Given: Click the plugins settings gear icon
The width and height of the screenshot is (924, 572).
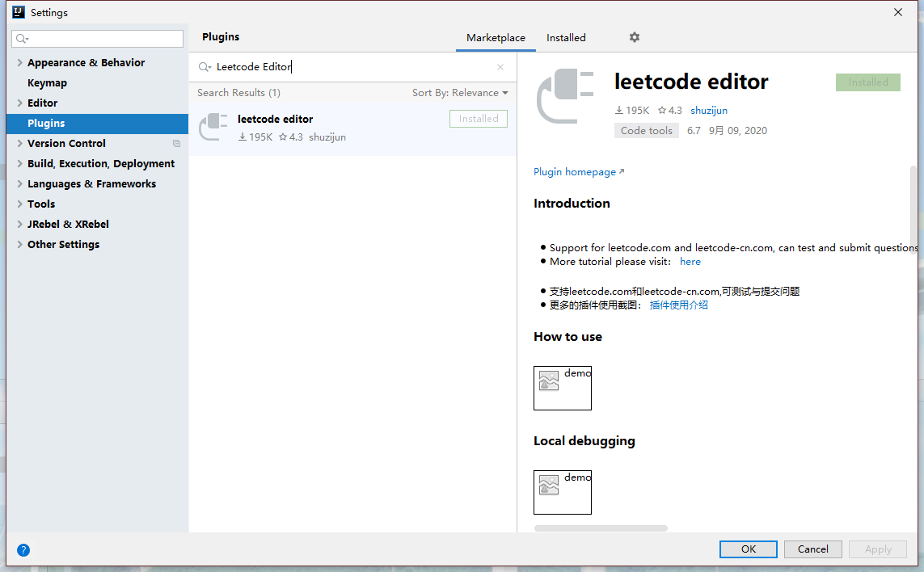Looking at the screenshot, I should [635, 37].
